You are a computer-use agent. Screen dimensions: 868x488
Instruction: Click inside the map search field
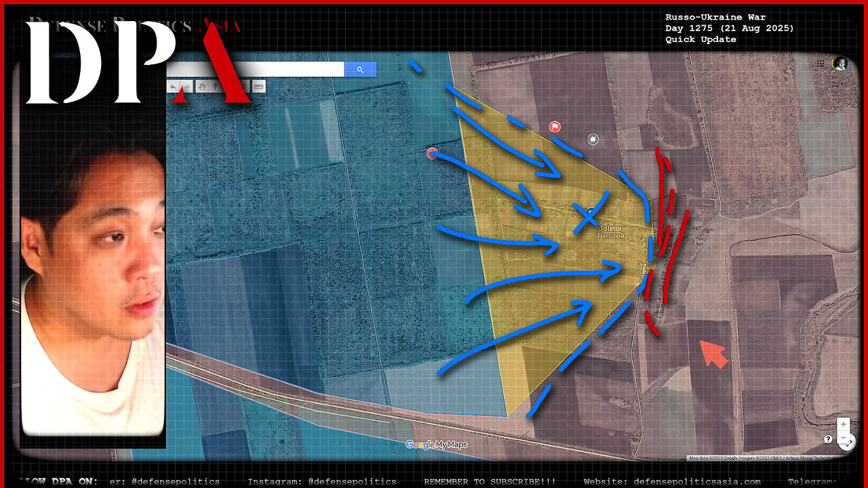pyautogui.click(x=256, y=69)
